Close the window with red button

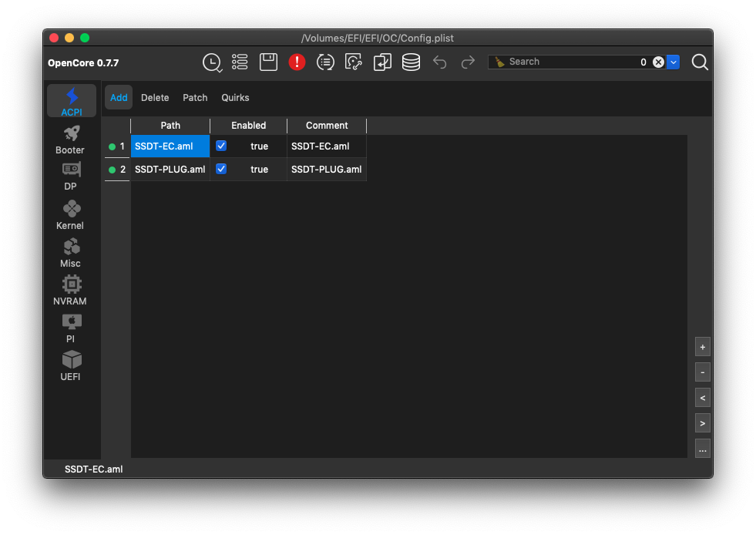(x=54, y=38)
